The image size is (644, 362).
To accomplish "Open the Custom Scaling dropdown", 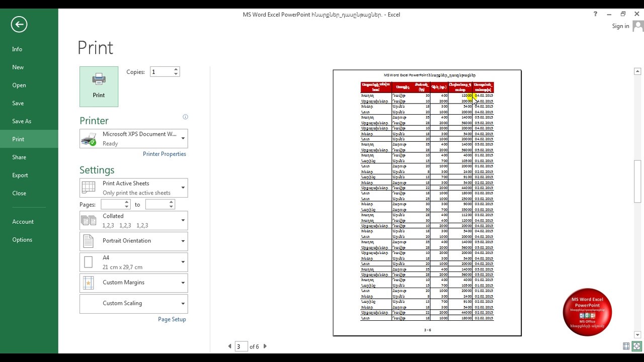I will tap(133, 304).
